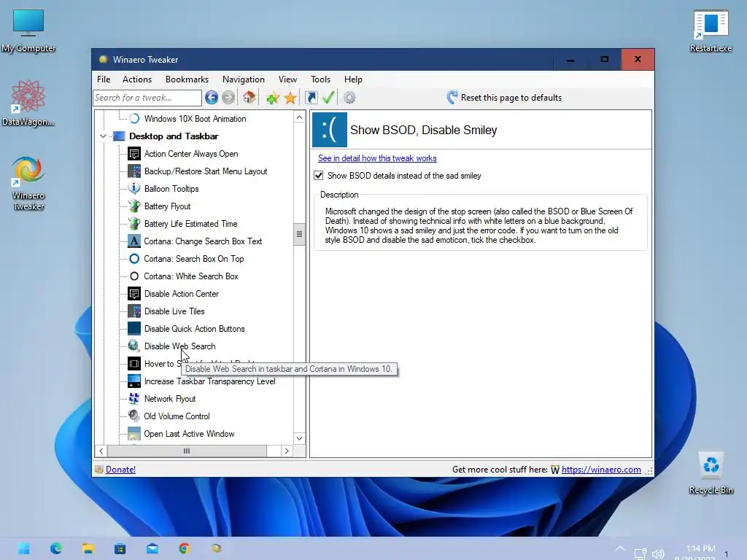Show hidden system tray icons chevron
The width and height of the screenshot is (747, 560).
point(620,548)
